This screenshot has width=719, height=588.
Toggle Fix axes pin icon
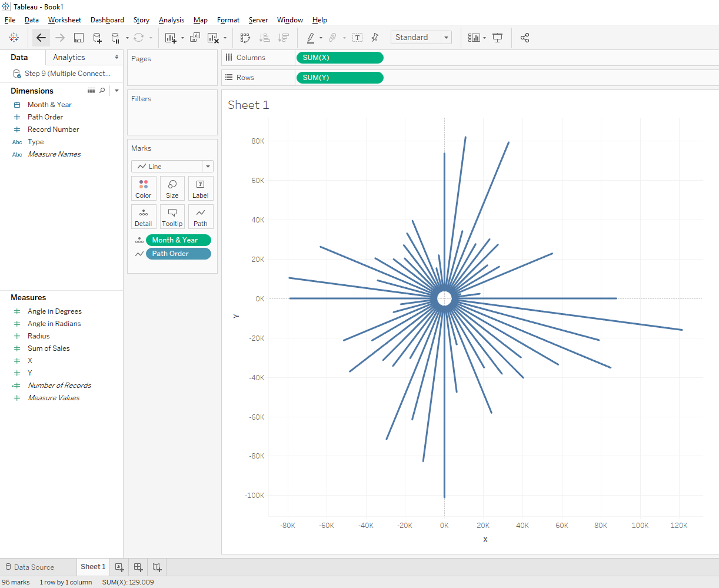click(x=375, y=38)
